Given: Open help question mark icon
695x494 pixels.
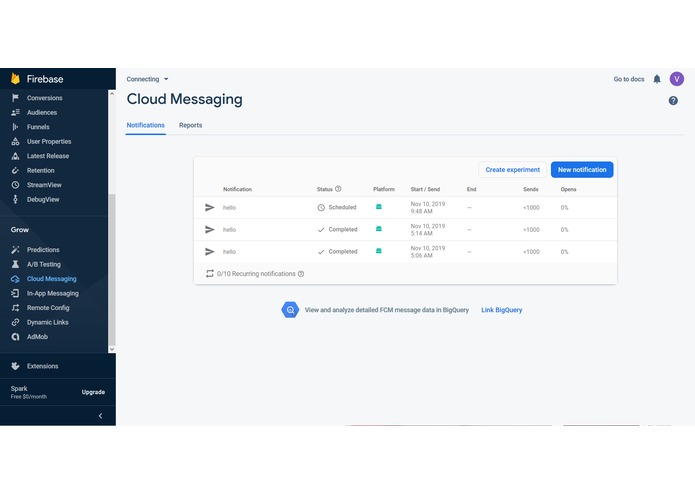Looking at the screenshot, I should [673, 101].
